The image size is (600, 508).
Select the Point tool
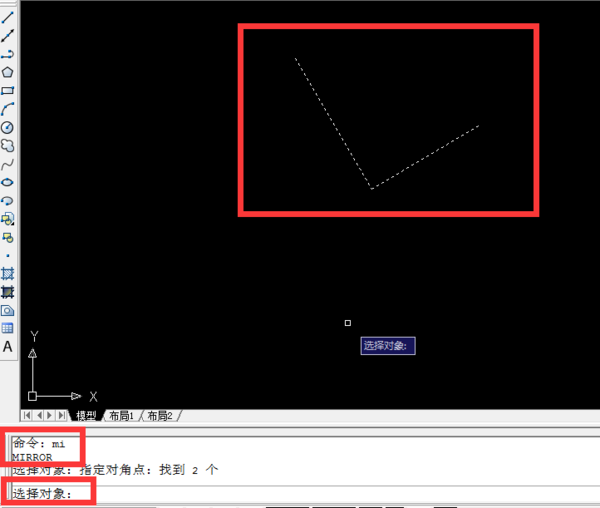(8, 256)
